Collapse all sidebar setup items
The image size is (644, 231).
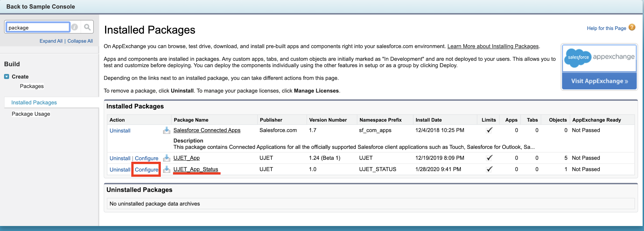click(80, 41)
